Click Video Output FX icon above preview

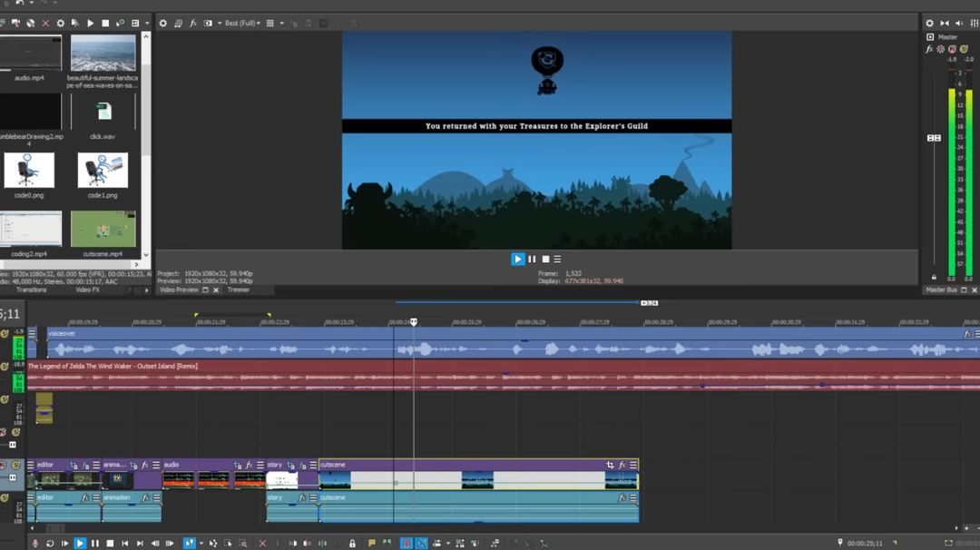click(x=193, y=23)
